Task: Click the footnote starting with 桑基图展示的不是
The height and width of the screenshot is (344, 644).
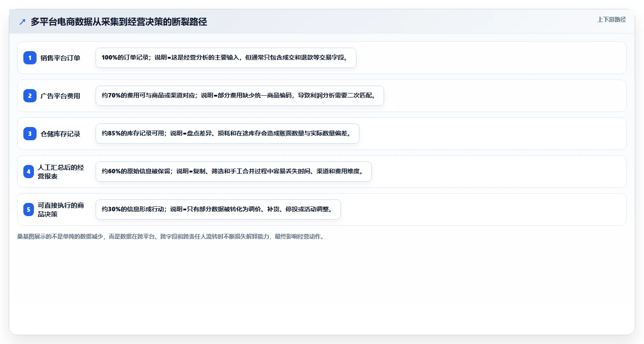Action: [170, 236]
